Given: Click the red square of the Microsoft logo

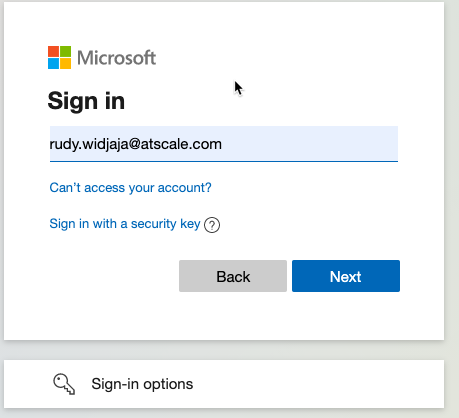Looking at the screenshot, I should click(53, 51).
